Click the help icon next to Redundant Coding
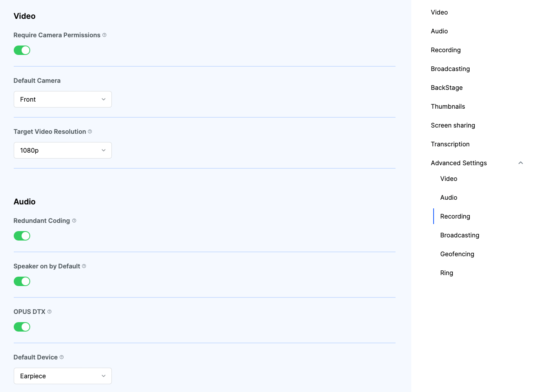The width and height of the screenshot is (536, 392). point(74,221)
